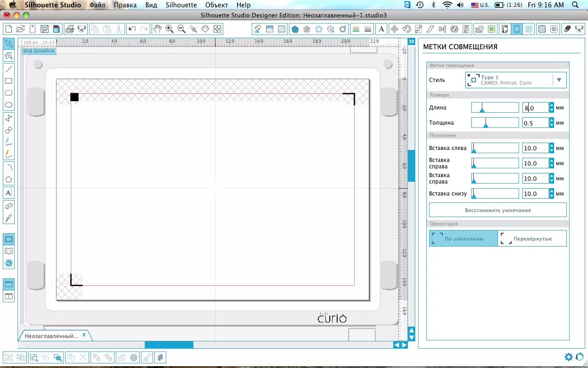Adjust 'Толщина' stepper arrows
This screenshot has height=368, width=588.
(552, 123)
